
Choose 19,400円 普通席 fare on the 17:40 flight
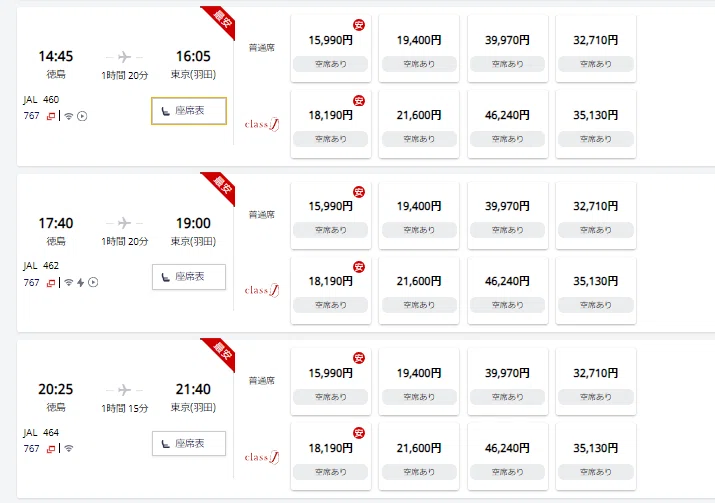pyautogui.click(x=418, y=214)
